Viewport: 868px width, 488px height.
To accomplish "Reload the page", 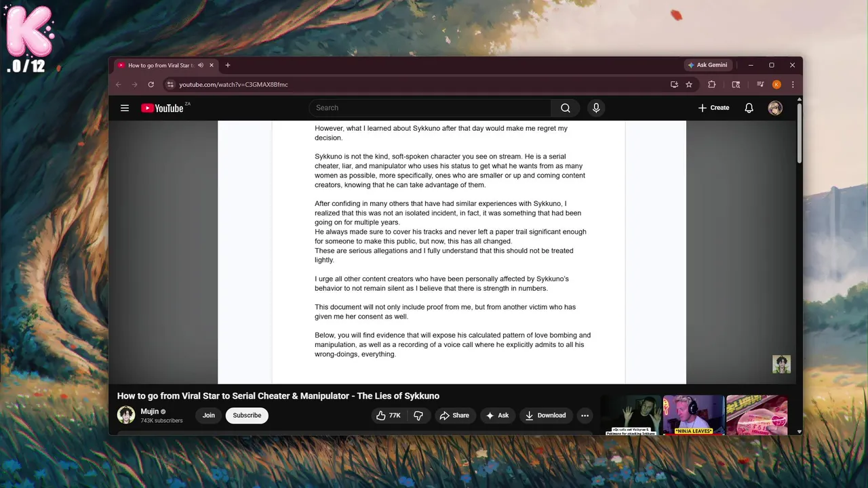I will coord(151,85).
